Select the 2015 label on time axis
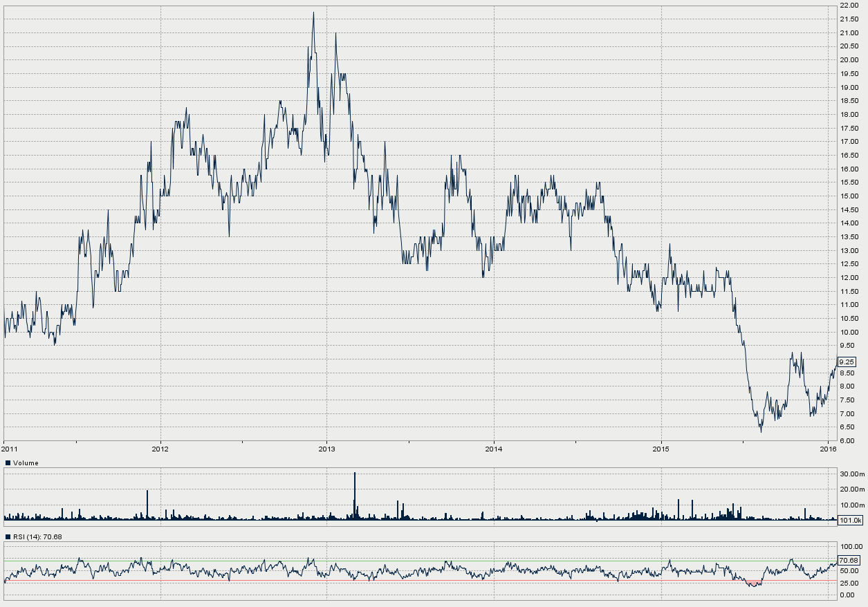Screen dimensions: 868x607 tap(661, 449)
